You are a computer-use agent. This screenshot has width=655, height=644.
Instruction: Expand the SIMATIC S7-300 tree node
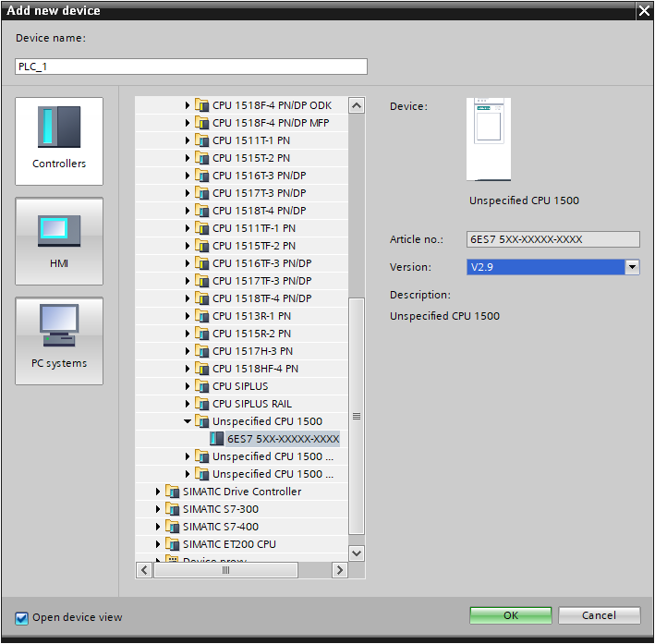(x=157, y=508)
